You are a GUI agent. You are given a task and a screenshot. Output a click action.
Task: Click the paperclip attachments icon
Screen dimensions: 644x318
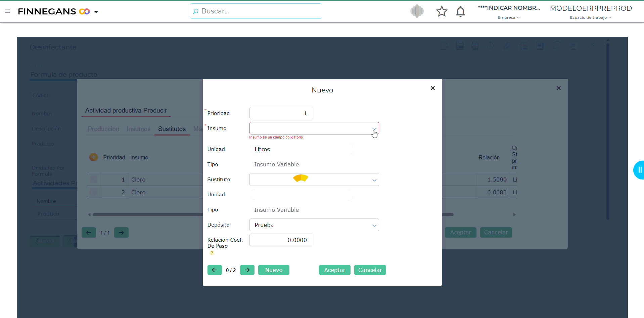click(507, 45)
